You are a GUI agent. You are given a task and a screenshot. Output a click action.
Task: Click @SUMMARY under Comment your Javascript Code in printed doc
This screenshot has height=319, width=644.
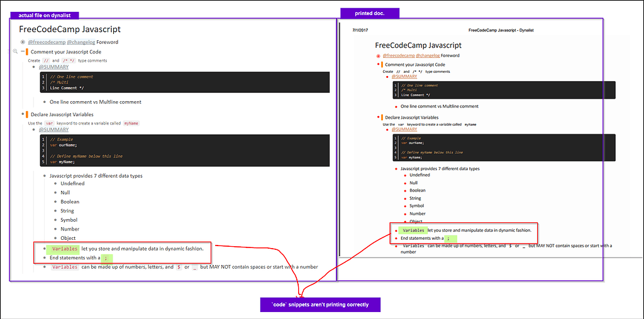[x=404, y=76]
